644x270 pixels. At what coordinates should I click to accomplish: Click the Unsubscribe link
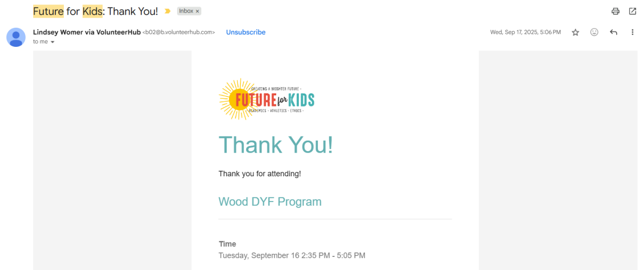pos(246,32)
